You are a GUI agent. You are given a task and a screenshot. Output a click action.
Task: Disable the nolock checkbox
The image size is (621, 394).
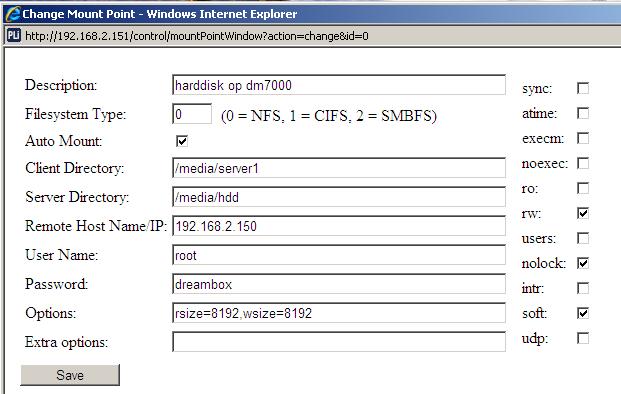coord(583,263)
